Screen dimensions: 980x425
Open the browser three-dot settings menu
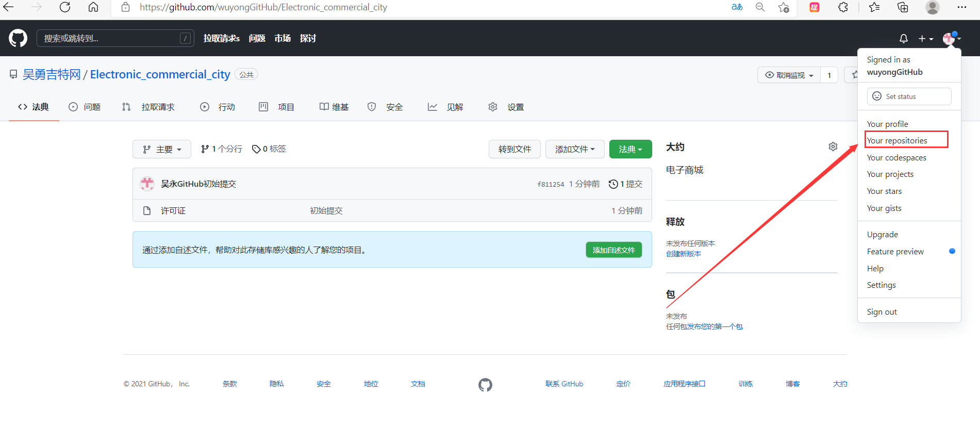tap(961, 7)
